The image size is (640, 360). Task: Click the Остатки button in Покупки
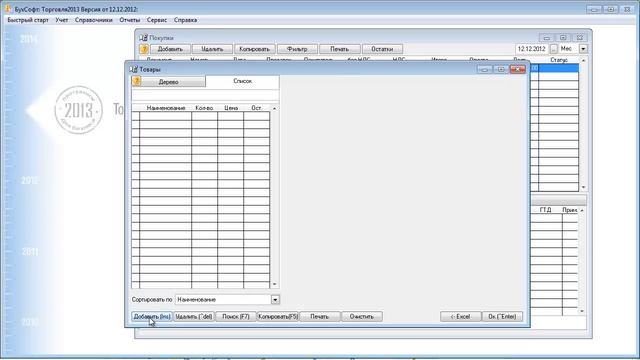coord(382,49)
